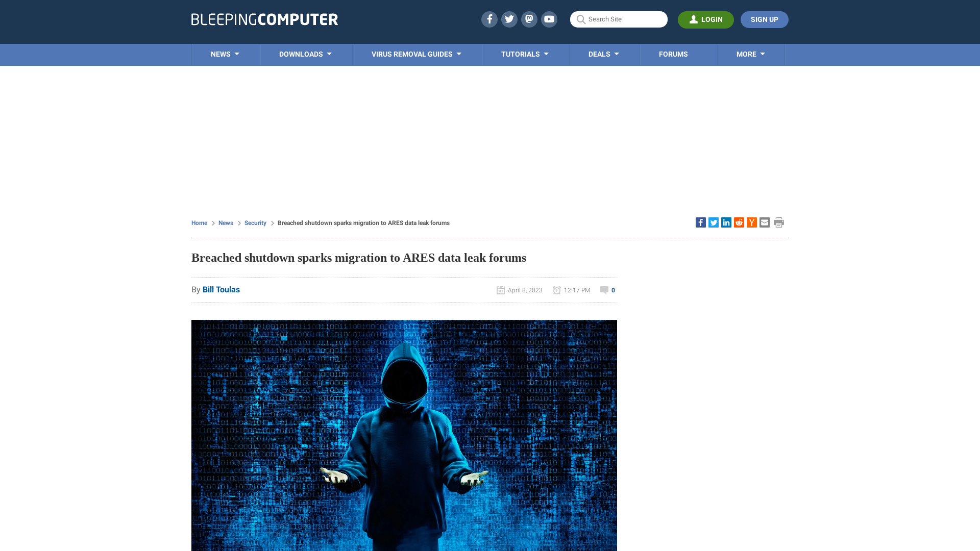The height and width of the screenshot is (551, 980).
Task: Click the Search Site input field
Action: point(619,19)
